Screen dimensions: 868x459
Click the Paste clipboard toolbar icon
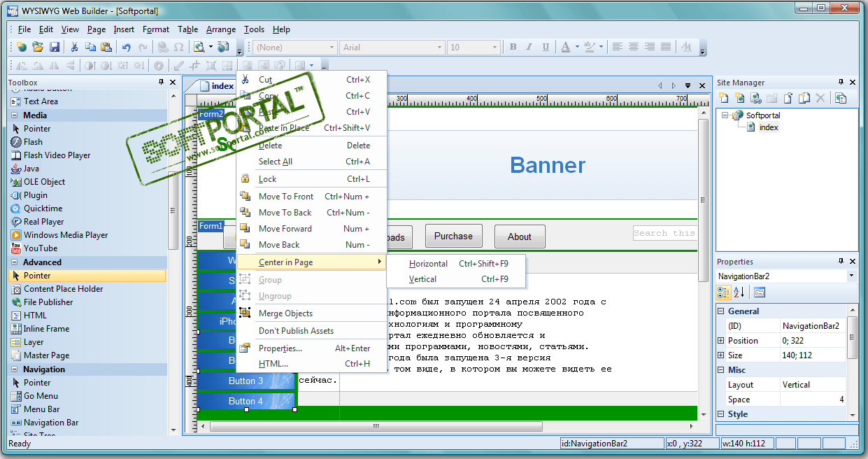pos(106,47)
